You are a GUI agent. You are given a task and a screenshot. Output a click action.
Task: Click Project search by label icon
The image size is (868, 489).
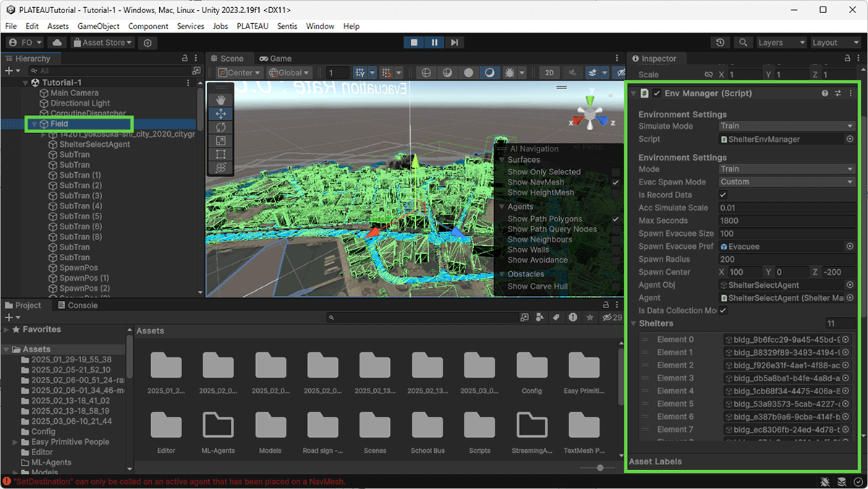click(x=557, y=318)
